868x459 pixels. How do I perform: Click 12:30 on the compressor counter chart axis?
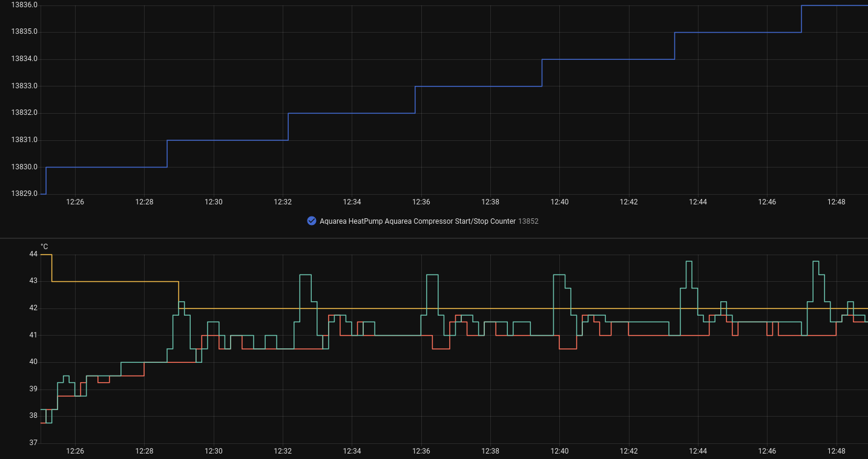(214, 202)
